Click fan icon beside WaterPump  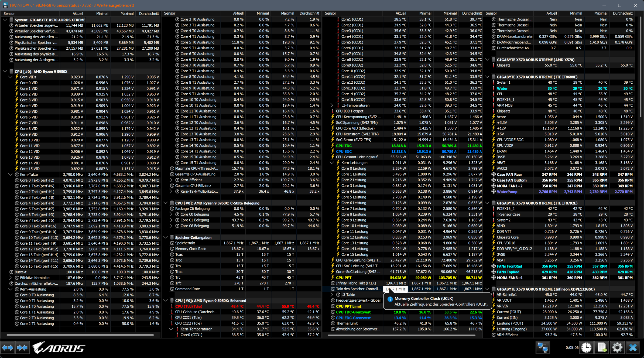(x=494, y=192)
